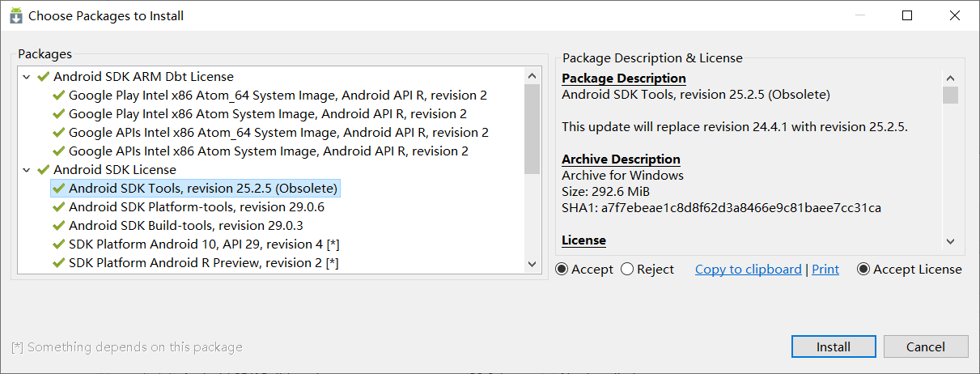Collapse the Android SDK License group

27,170
